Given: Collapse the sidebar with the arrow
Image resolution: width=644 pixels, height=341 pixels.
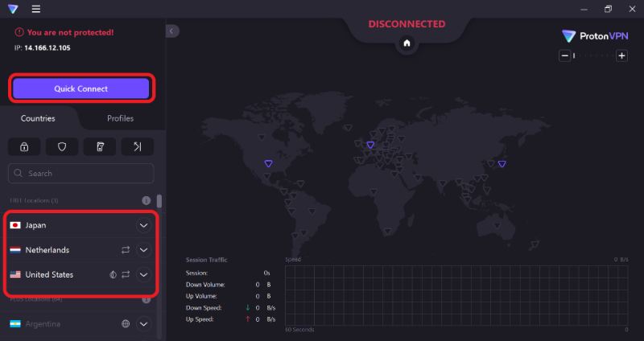Looking at the screenshot, I should click(x=171, y=31).
